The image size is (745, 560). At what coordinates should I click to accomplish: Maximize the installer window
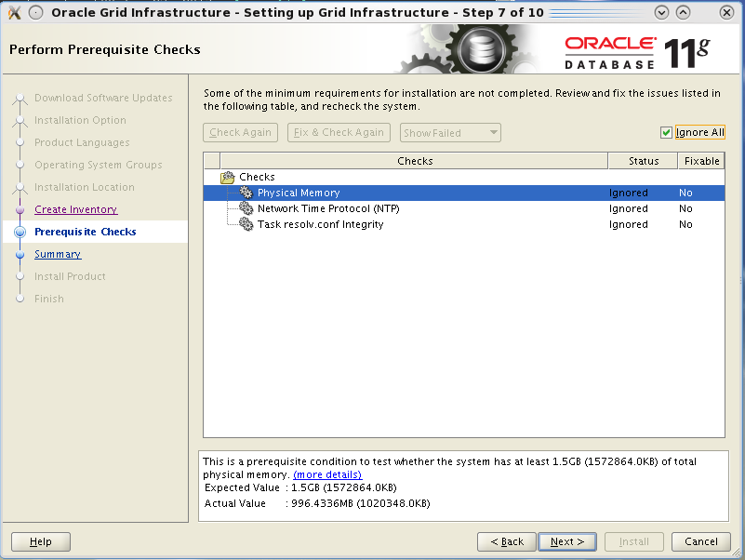click(683, 12)
